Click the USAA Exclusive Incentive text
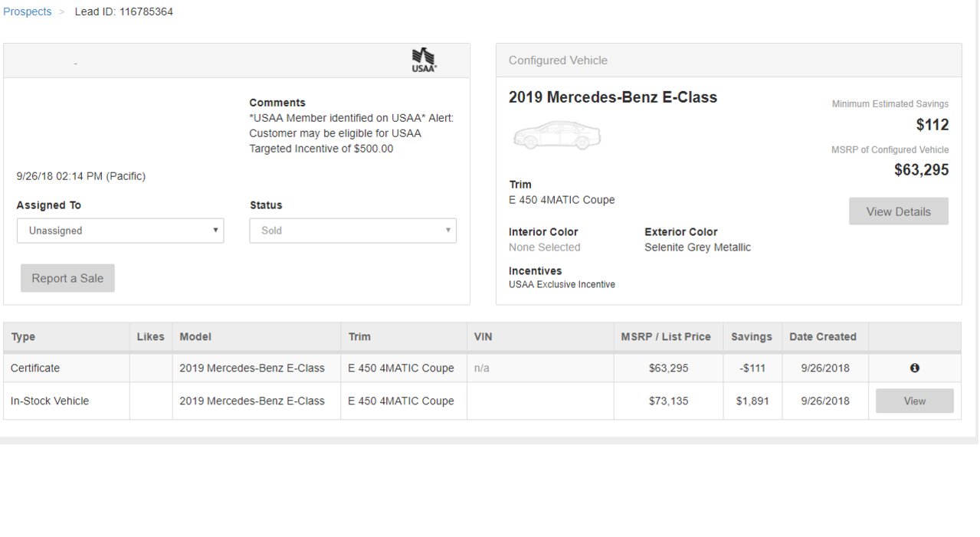Viewport: 980px width, 537px height. tap(562, 284)
